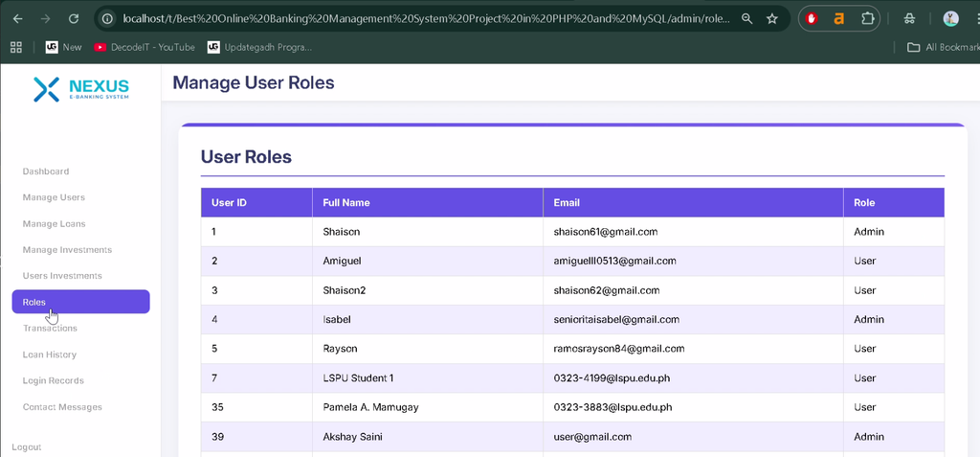
Task: Click the Admin role for Isabel
Action: click(x=869, y=319)
